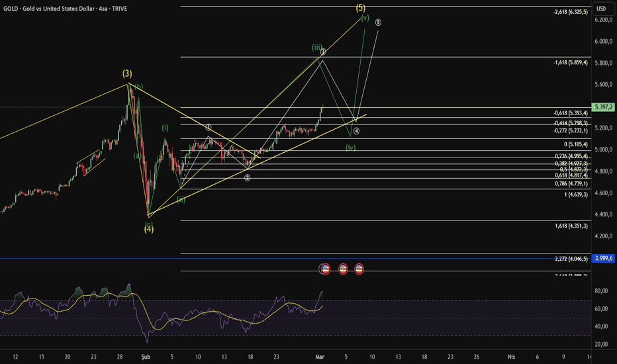The width and height of the screenshot is (617, 364).
Task: Click the Mar month label on time axis
Action: (320, 357)
